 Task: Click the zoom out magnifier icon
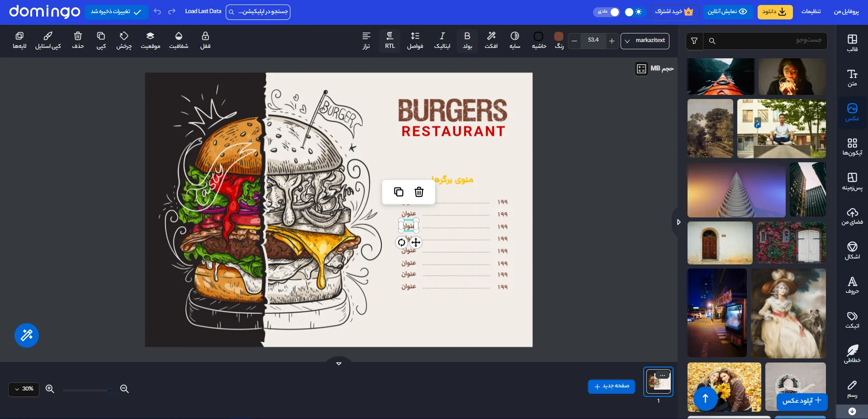coord(124,389)
